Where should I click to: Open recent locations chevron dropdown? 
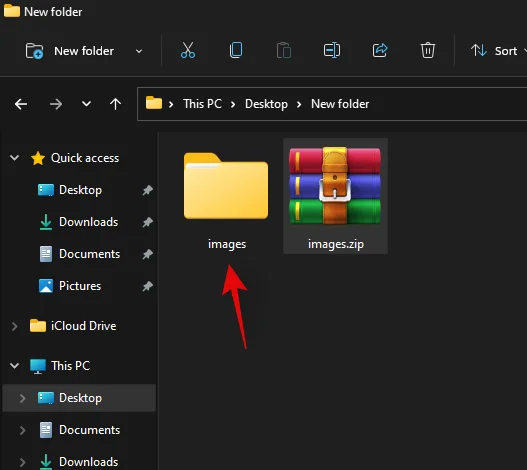click(86, 104)
